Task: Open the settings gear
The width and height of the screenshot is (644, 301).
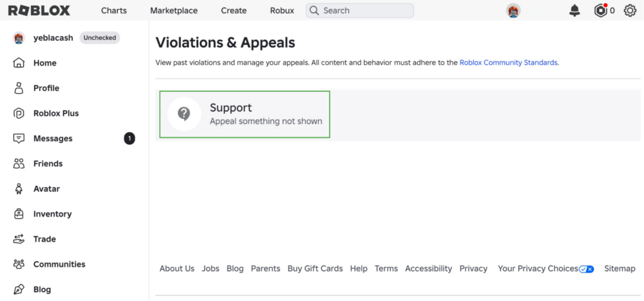Action: tap(630, 11)
